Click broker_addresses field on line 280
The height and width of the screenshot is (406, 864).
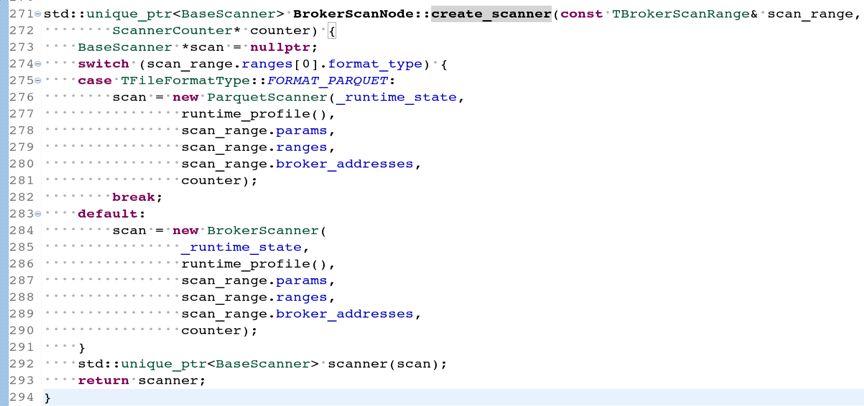(x=344, y=164)
